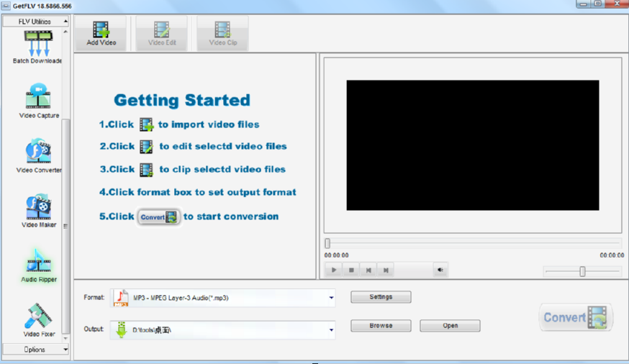This screenshot has width=629, height=364.
Task: Click text '4.Click format box to set output format'
Action: point(198,192)
